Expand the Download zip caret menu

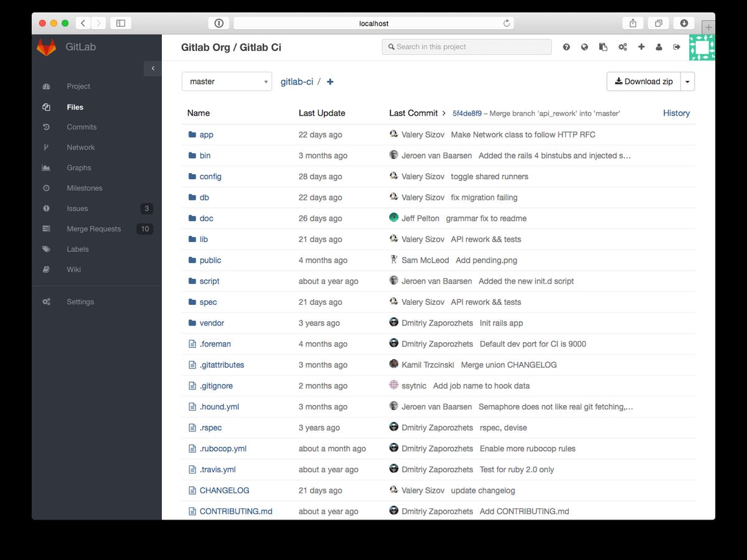pyautogui.click(x=687, y=82)
